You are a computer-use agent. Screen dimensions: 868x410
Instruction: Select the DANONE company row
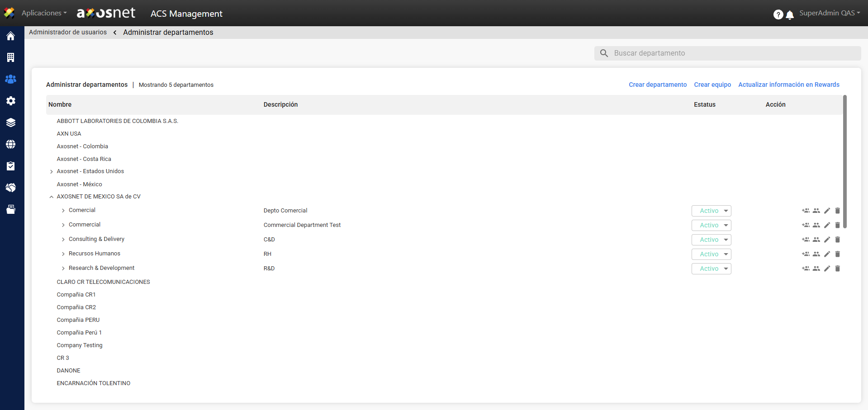click(69, 371)
